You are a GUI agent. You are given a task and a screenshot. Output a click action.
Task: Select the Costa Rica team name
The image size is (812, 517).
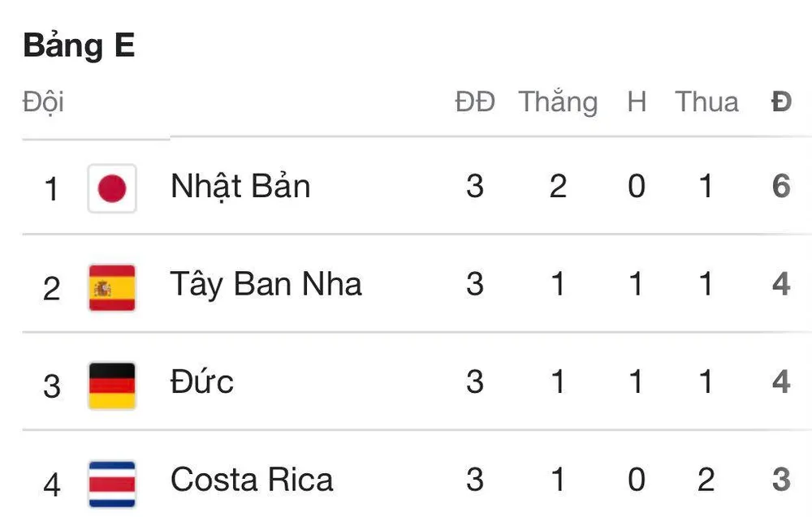pos(252,480)
